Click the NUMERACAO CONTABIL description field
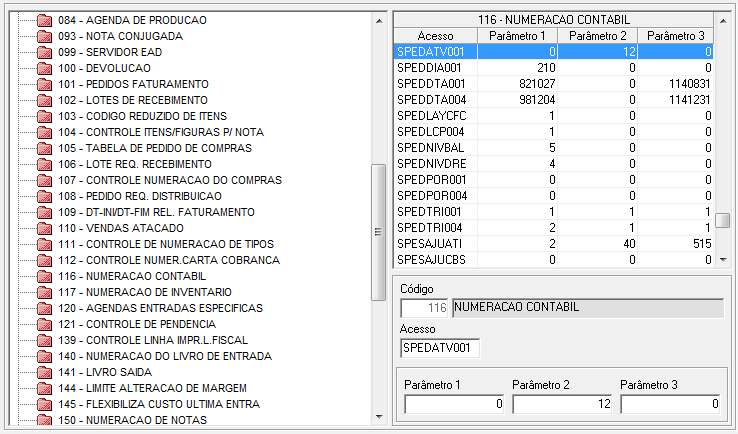This screenshot has width=738, height=434. [588, 308]
